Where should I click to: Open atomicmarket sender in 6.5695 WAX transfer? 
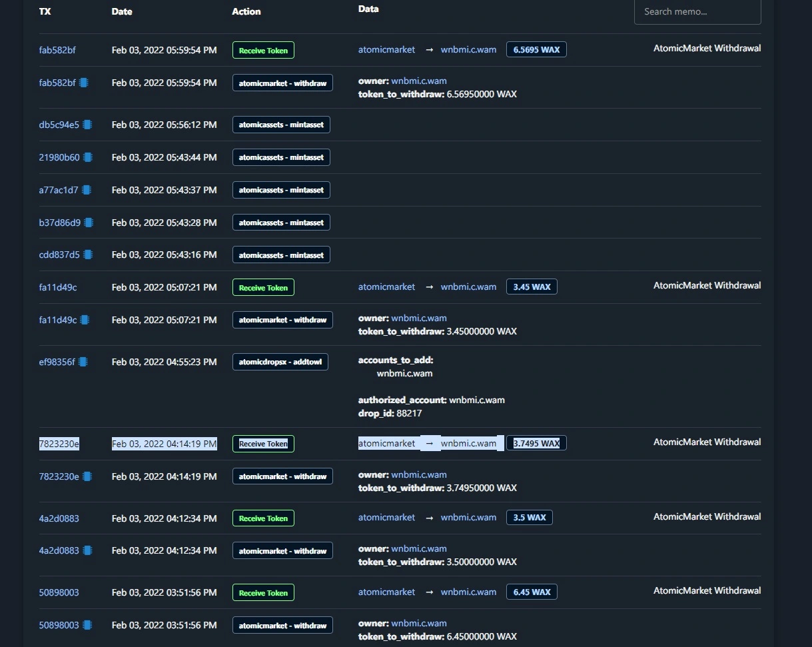pyautogui.click(x=386, y=49)
